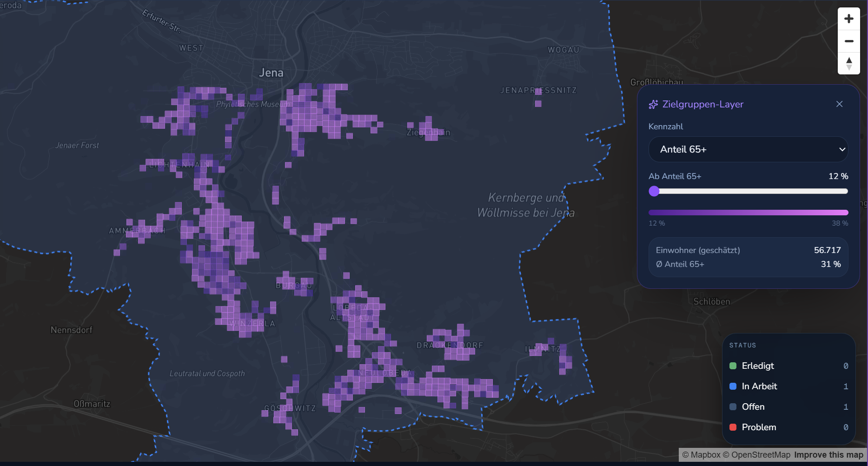
Task: Open the Kennzahl dropdown showing Anteil 65+
Action: click(x=748, y=149)
